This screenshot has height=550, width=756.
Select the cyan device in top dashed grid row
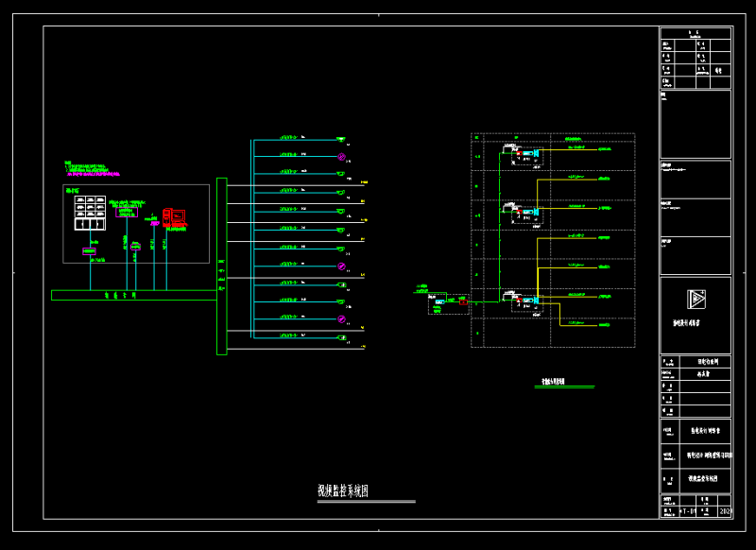coord(537,153)
